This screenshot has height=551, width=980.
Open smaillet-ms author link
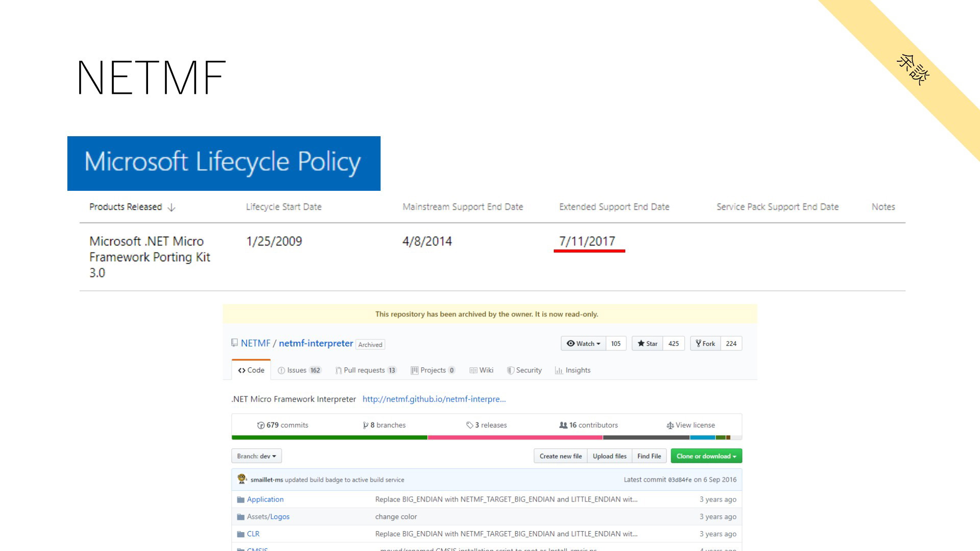(266, 480)
